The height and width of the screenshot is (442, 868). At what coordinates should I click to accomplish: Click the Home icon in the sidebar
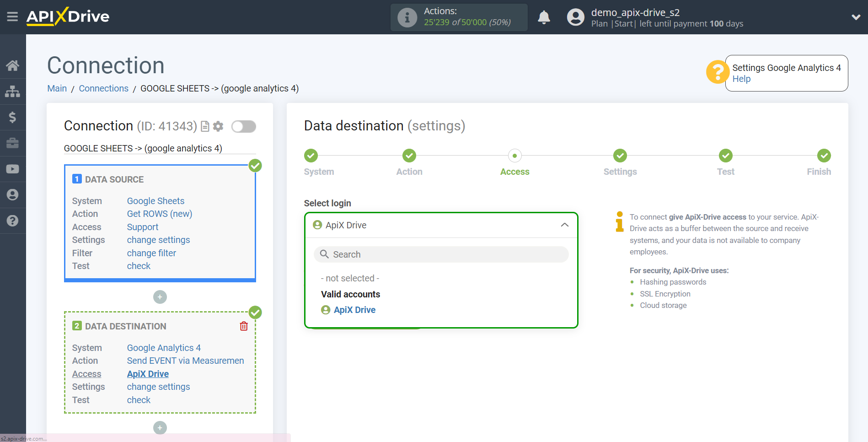(13, 65)
